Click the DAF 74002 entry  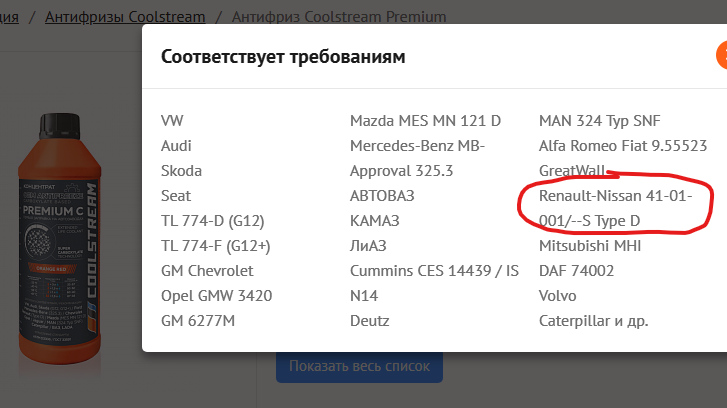(576, 271)
